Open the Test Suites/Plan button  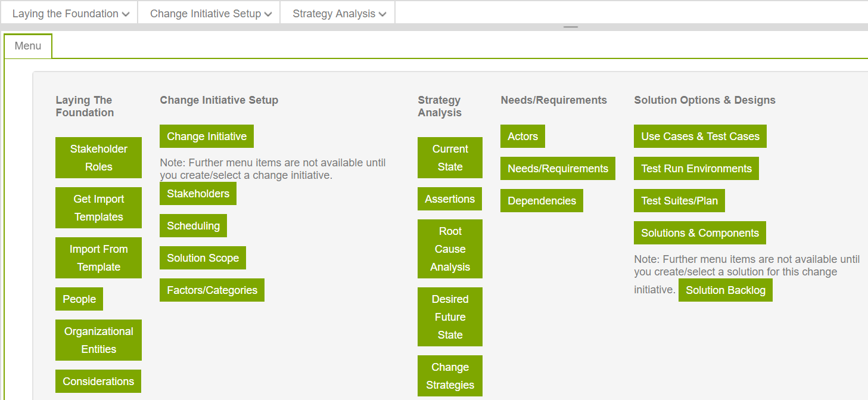(x=679, y=201)
